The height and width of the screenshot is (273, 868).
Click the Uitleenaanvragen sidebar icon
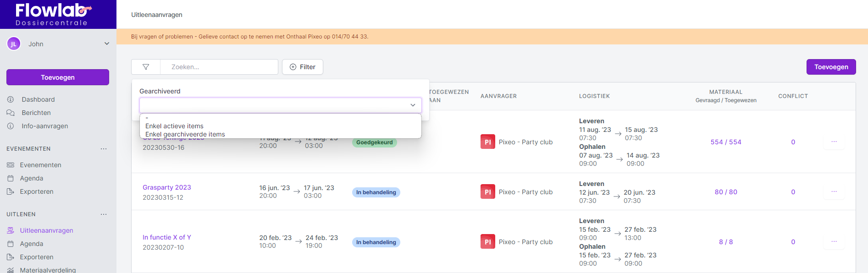click(x=11, y=230)
